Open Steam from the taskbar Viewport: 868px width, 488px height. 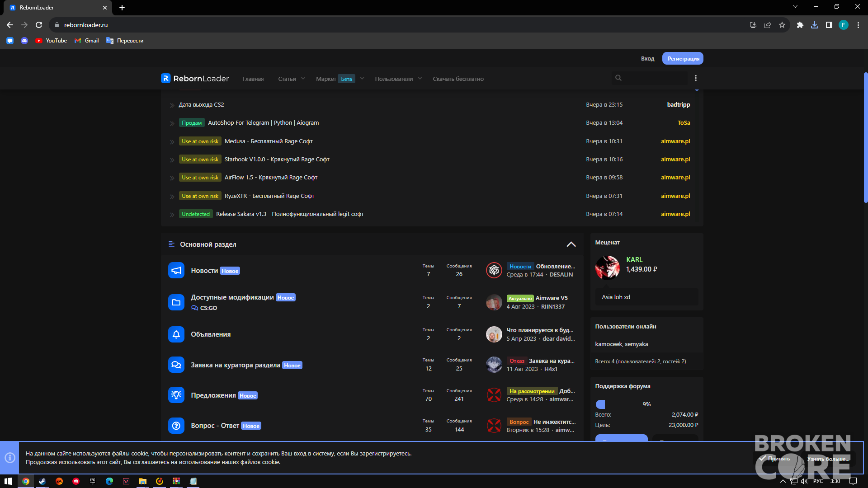click(x=42, y=481)
